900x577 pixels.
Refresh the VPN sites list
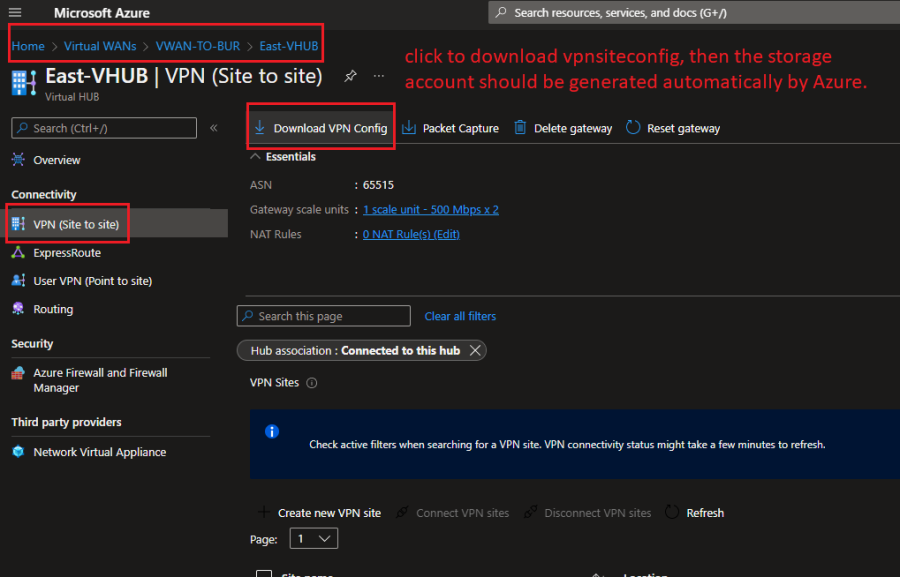(x=695, y=513)
